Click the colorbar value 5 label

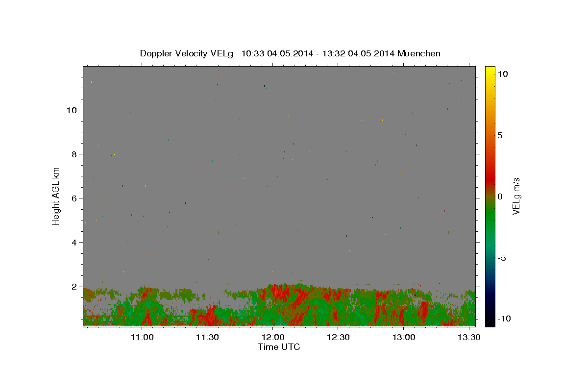coord(500,135)
